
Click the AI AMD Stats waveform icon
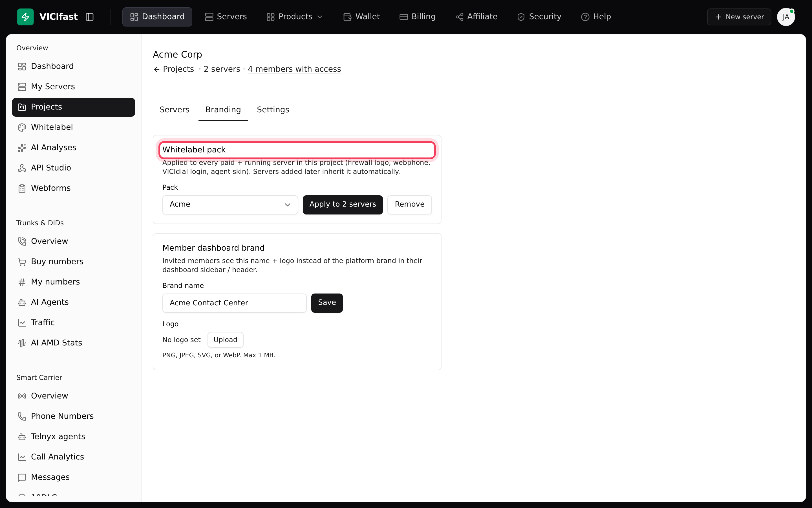pyautogui.click(x=22, y=343)
